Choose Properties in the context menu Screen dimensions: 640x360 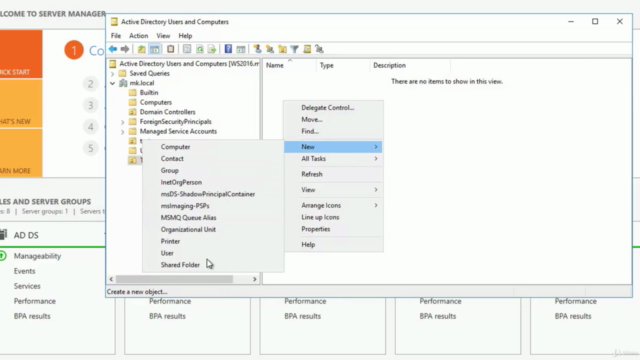click(333, 229)
